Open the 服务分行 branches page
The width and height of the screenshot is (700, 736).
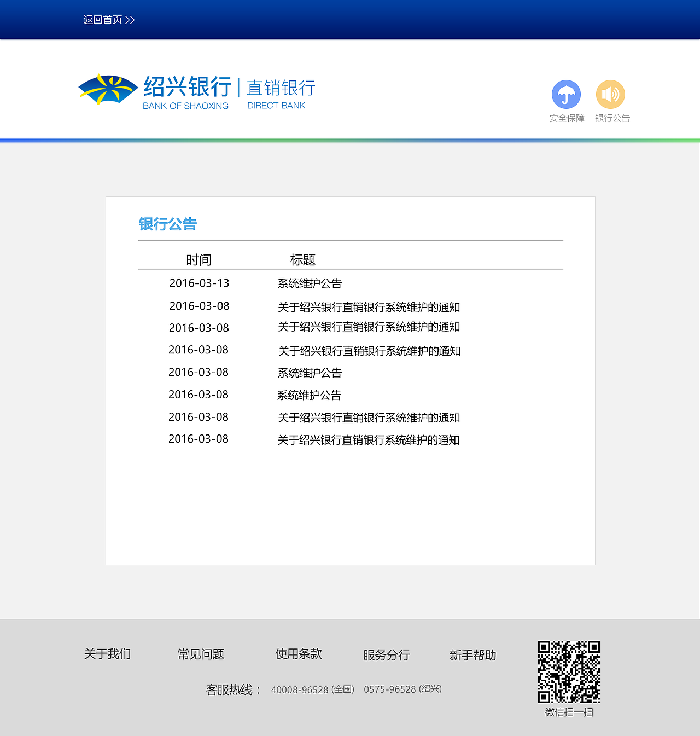tap(386, 655)
